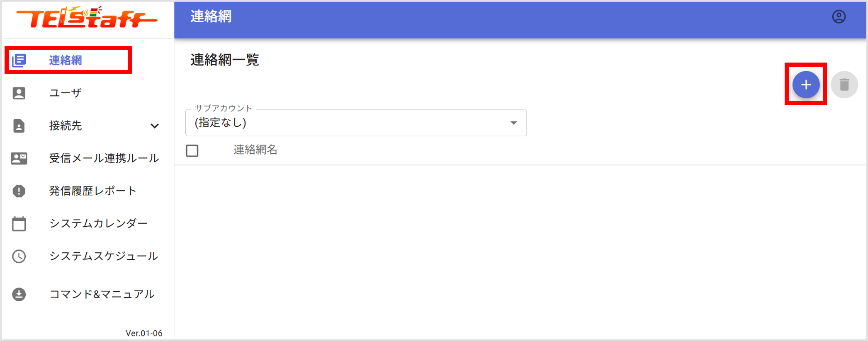Image resolution: width=868 pixels, height=341 pixels.
Task: Click the grey trash delete button
Action: click(x=844, y=85)
